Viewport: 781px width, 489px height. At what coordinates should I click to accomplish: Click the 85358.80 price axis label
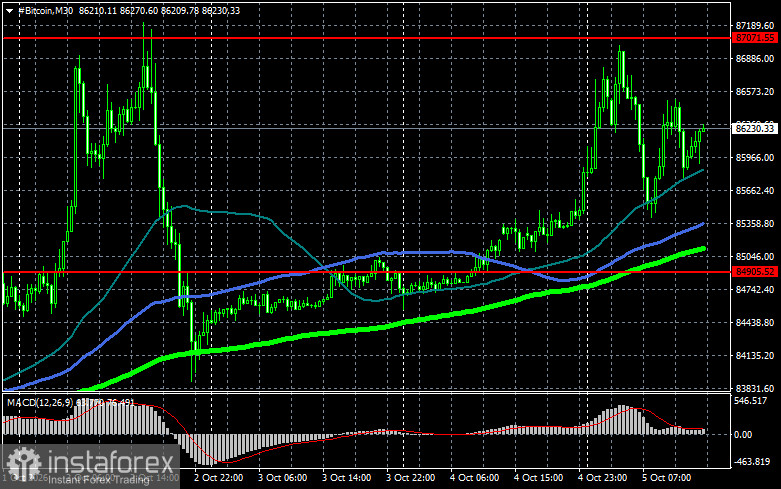pos(755,224)
